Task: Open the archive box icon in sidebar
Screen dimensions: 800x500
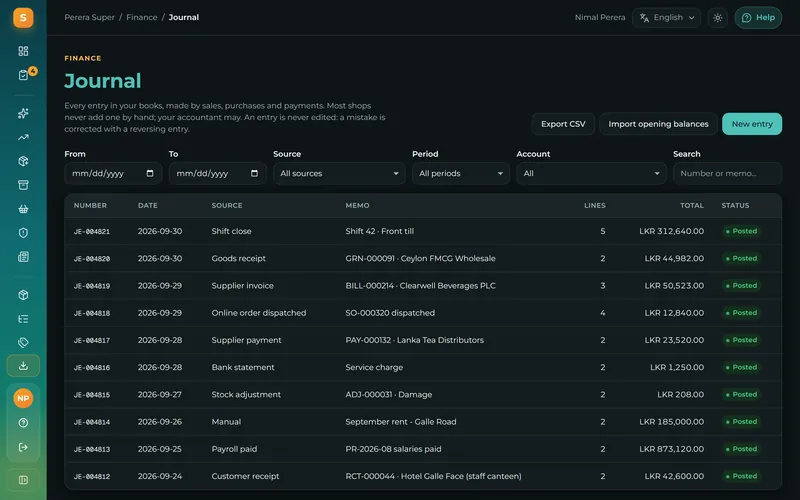Action: (x=23, y=185)
